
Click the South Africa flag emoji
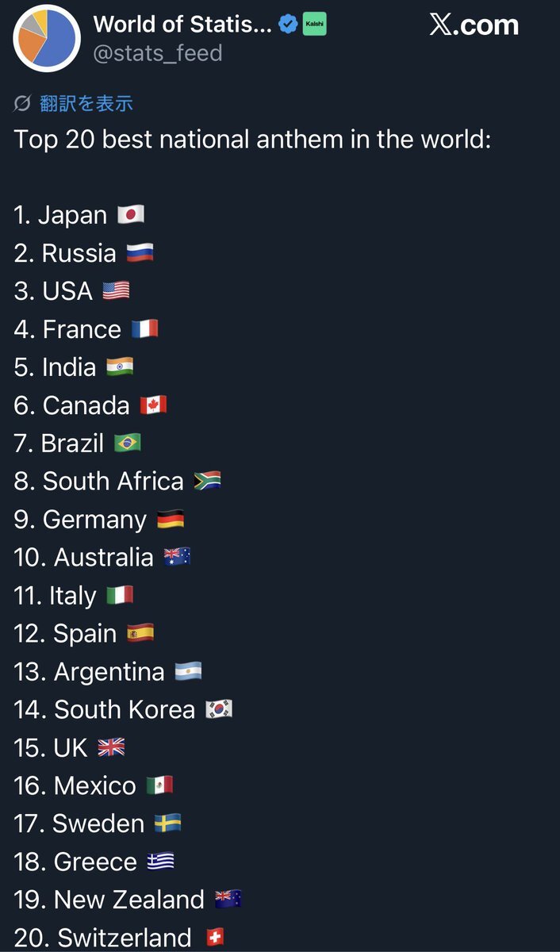point(207,481)
